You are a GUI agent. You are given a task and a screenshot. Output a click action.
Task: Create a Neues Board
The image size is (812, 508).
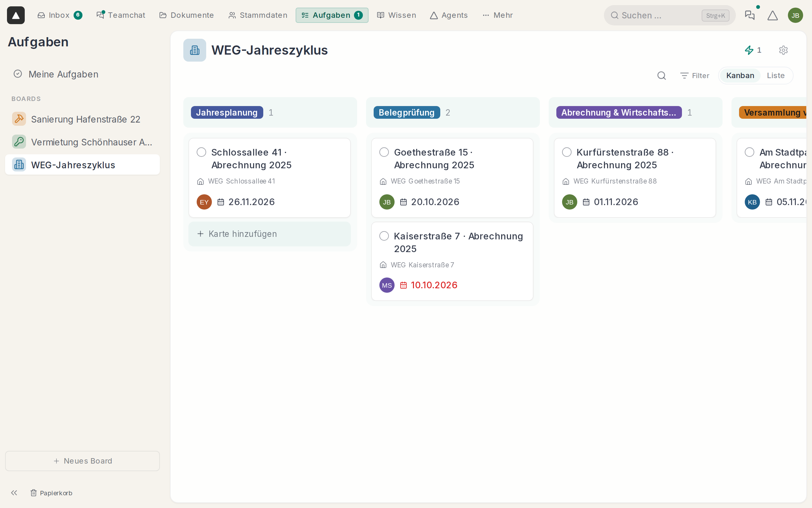point(82,461)
